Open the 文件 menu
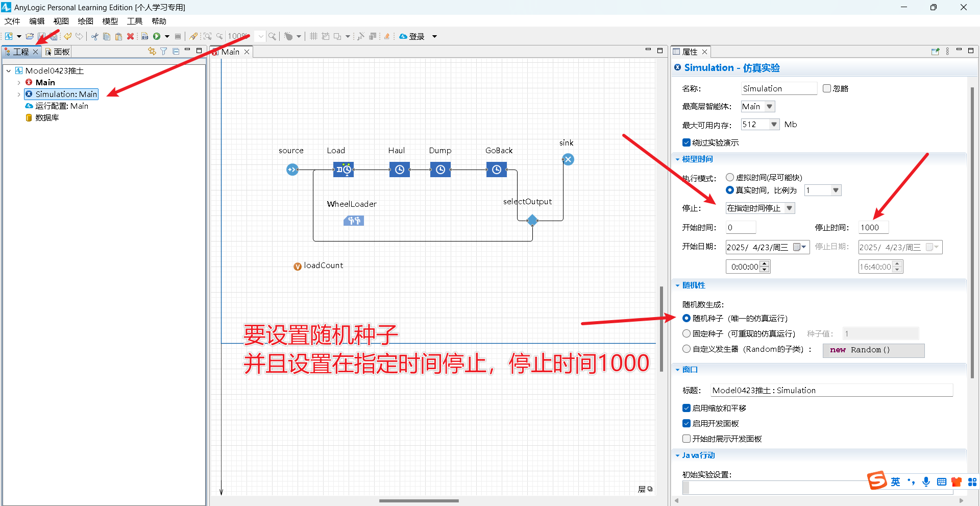 tap(12, 21)
